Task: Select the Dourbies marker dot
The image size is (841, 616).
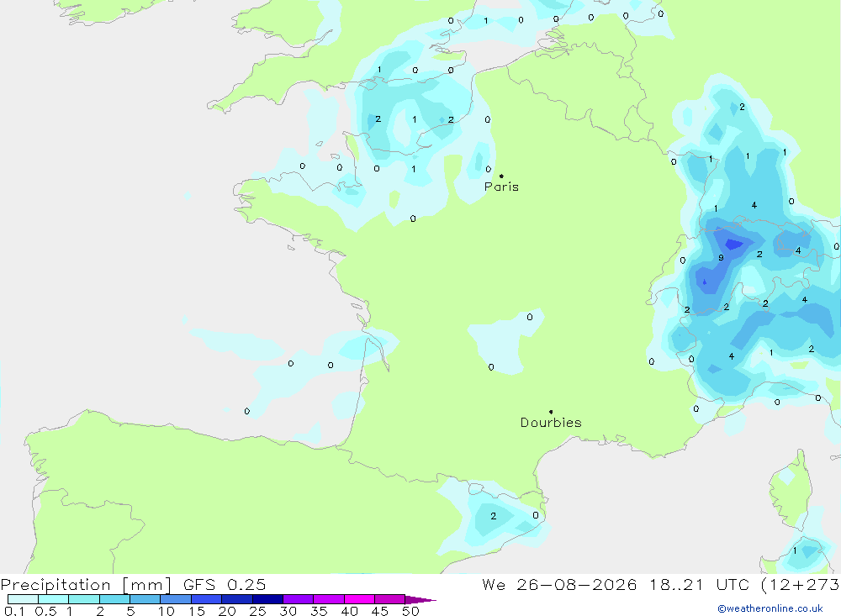Action: [x=551, y=412]
